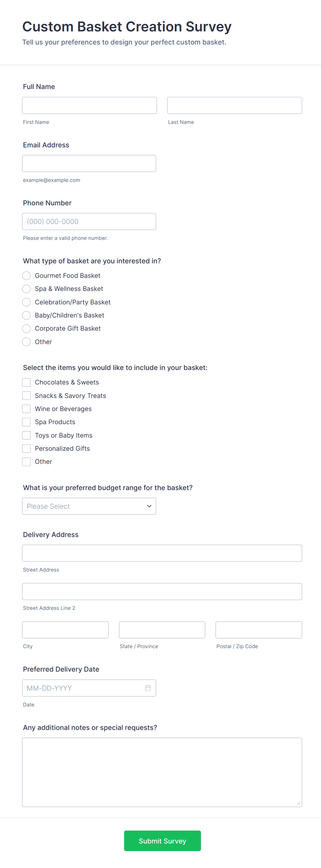Viewport: 321px width, 868px height.
Task: Select Celebration/Party Basket radio button
Action: click(x=27, y=302)
